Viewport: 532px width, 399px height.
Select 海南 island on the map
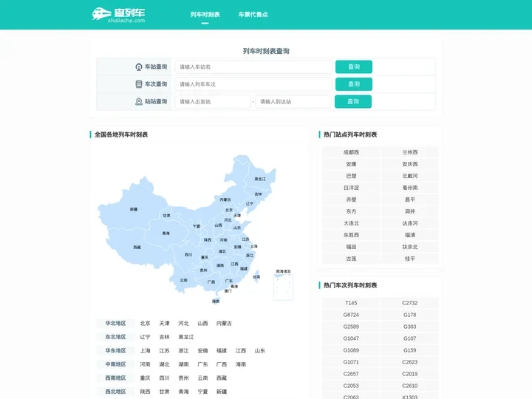coord(216,301)
